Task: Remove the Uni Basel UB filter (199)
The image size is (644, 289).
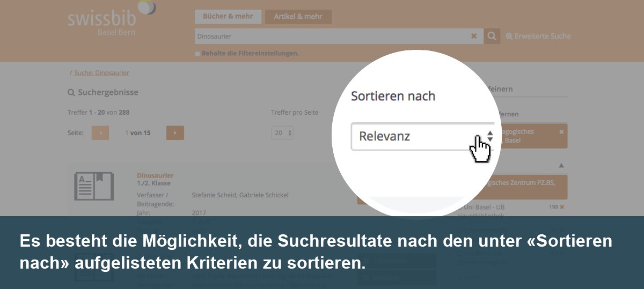Action: (x=562, y=207)
